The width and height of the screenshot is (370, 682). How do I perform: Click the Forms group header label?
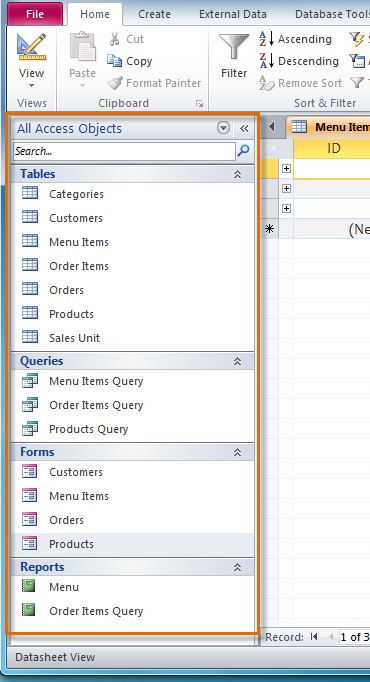coord(37,452)
